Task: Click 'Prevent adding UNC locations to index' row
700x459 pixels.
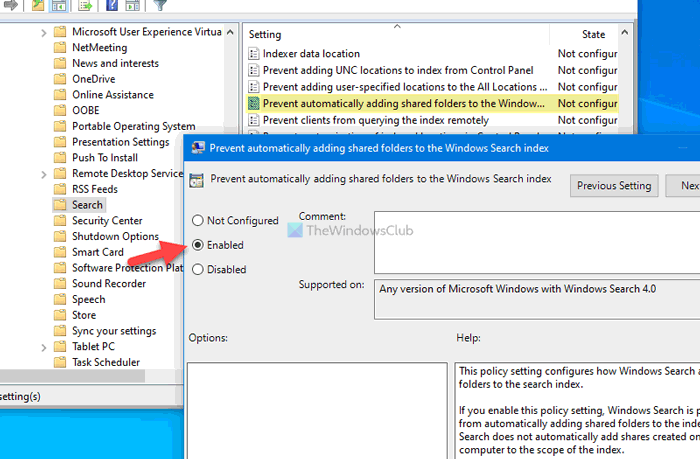Action: (398, 70)
